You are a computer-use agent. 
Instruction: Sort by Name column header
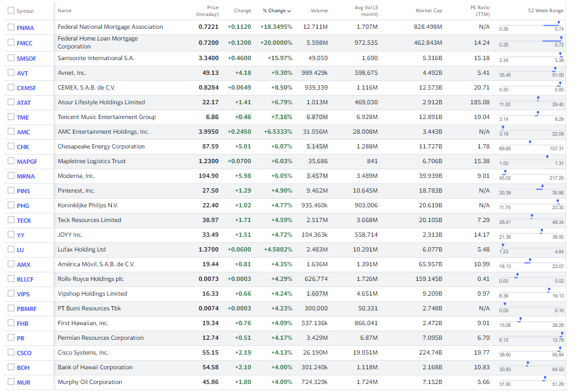pyautogui.click(x=64, y=10)
